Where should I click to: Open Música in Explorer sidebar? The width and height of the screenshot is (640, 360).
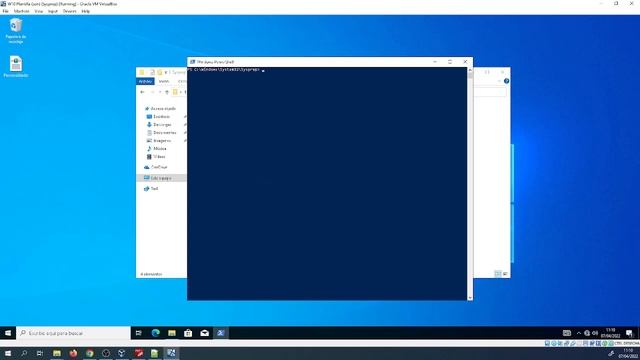coord(157,149)
